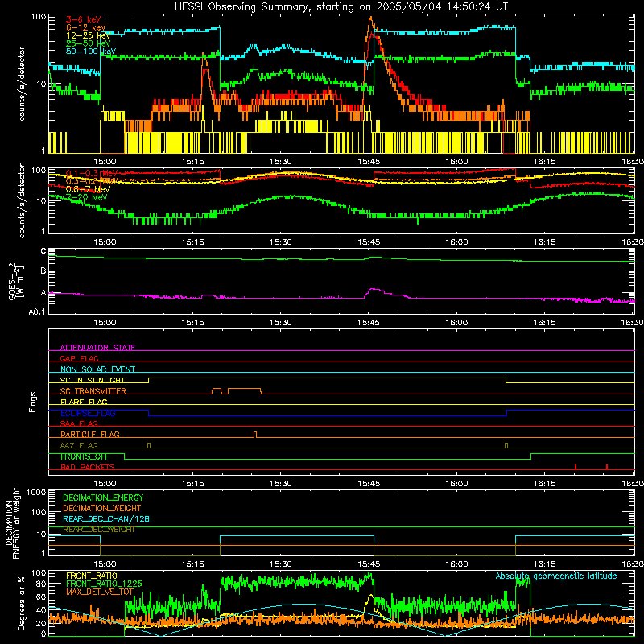Image resolution: width=644 pixels, height=644 pixels.
Task: Click the 'SC_IN_SUNLIGHT' flag label
Action: [x=93, y=380]
